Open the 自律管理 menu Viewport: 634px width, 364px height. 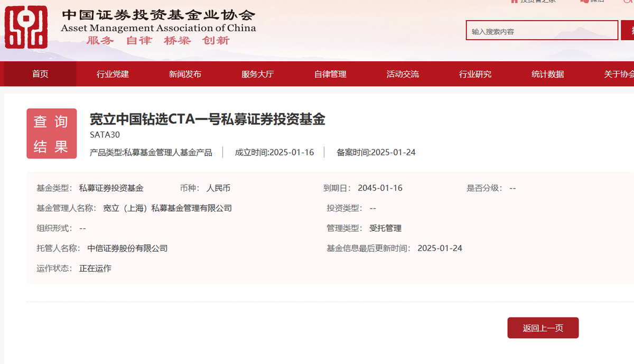pos(330,74)
